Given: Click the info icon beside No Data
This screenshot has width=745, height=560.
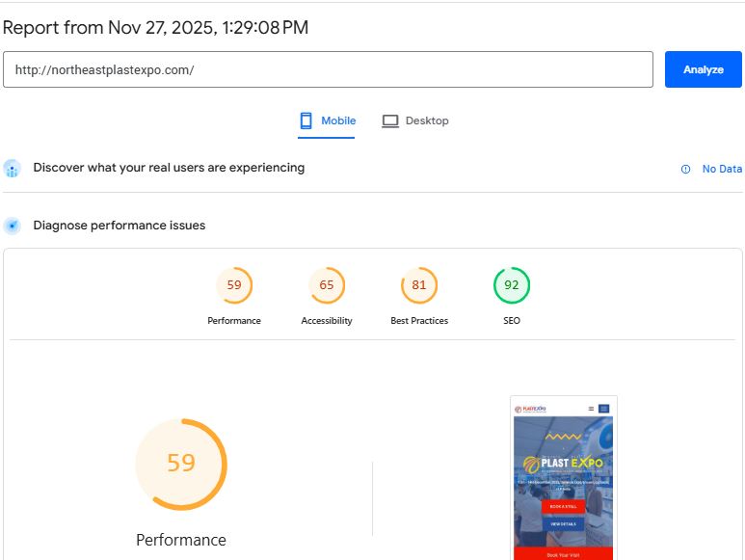Looking at the screenshot, I should point(686,169).
